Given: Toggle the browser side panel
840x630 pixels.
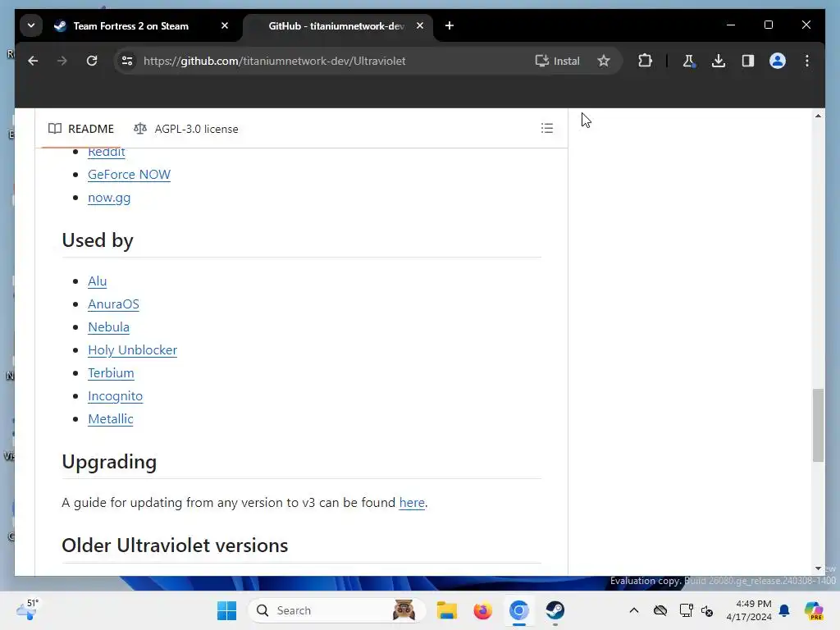Looking at the screenshot, I should (x=748, y=61).
